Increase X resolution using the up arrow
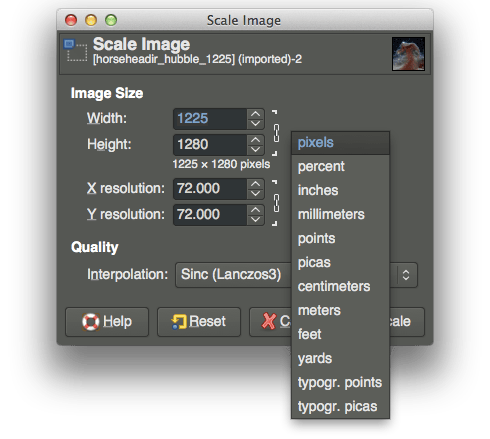 (x=256, y=184)
